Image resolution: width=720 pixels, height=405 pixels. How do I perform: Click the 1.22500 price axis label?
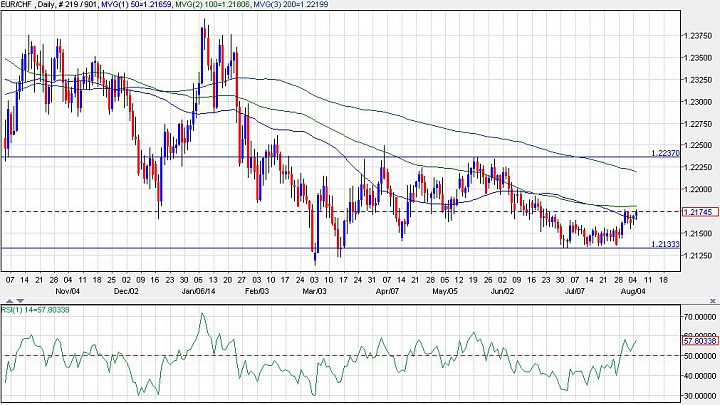click(x=698, y=146)
